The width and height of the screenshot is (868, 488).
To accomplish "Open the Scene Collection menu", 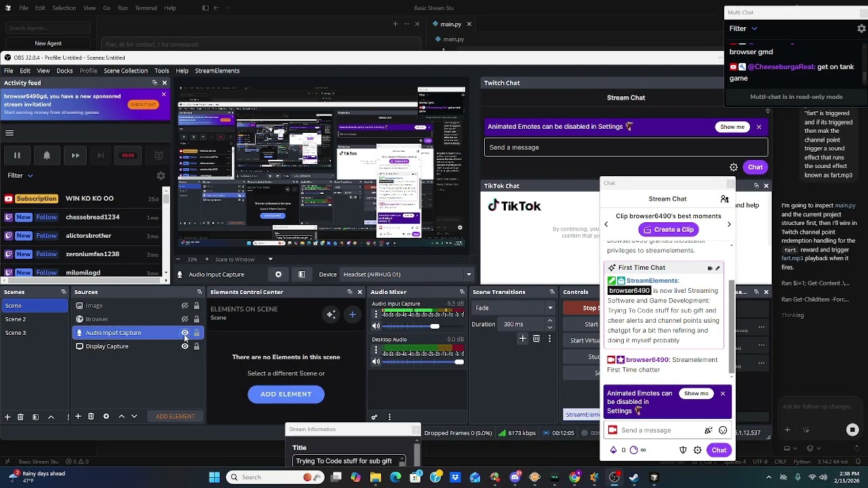I will coord(125,70).
